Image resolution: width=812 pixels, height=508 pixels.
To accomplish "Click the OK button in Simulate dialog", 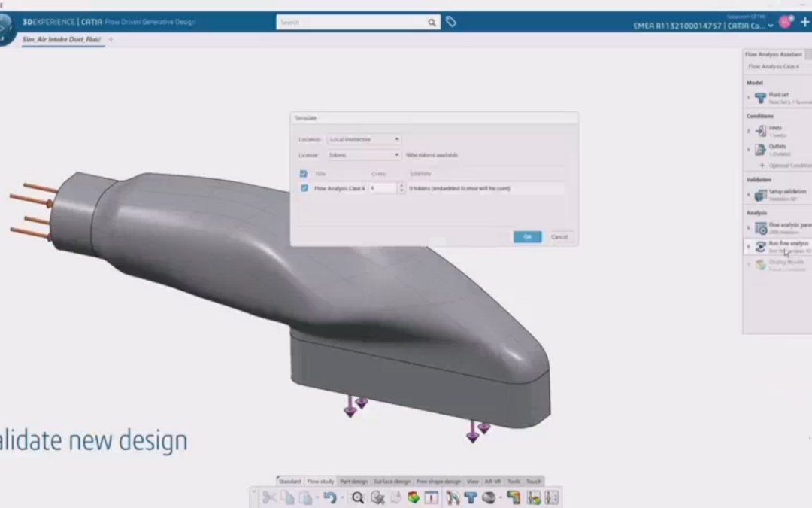I will click(x=527, y=237).
